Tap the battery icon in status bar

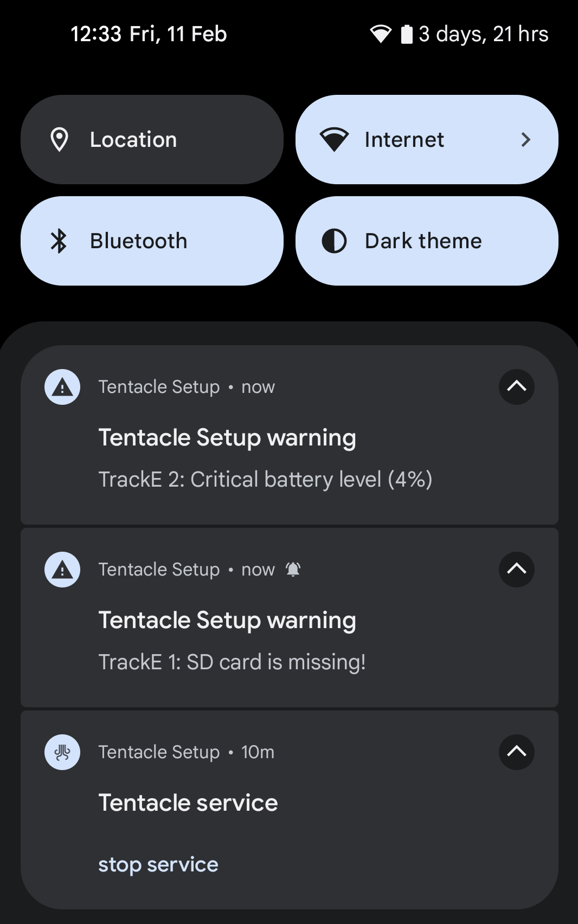pos(407,34)
